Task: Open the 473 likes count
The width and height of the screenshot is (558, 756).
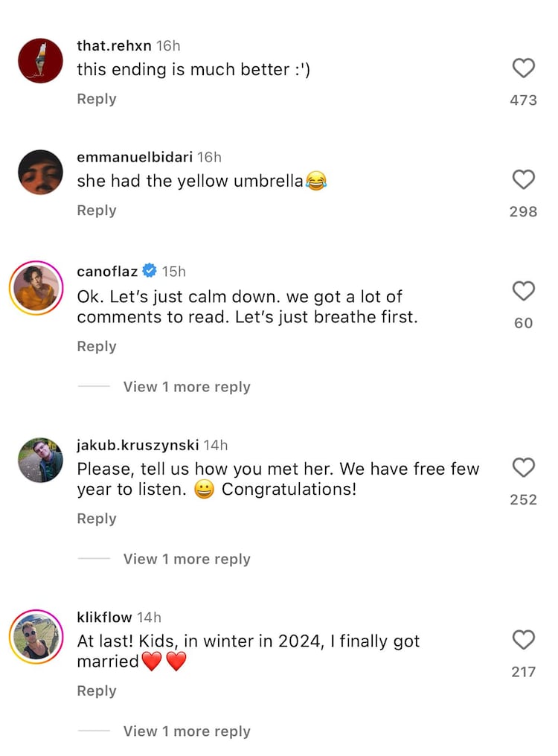Action: [x=523, y=100]
